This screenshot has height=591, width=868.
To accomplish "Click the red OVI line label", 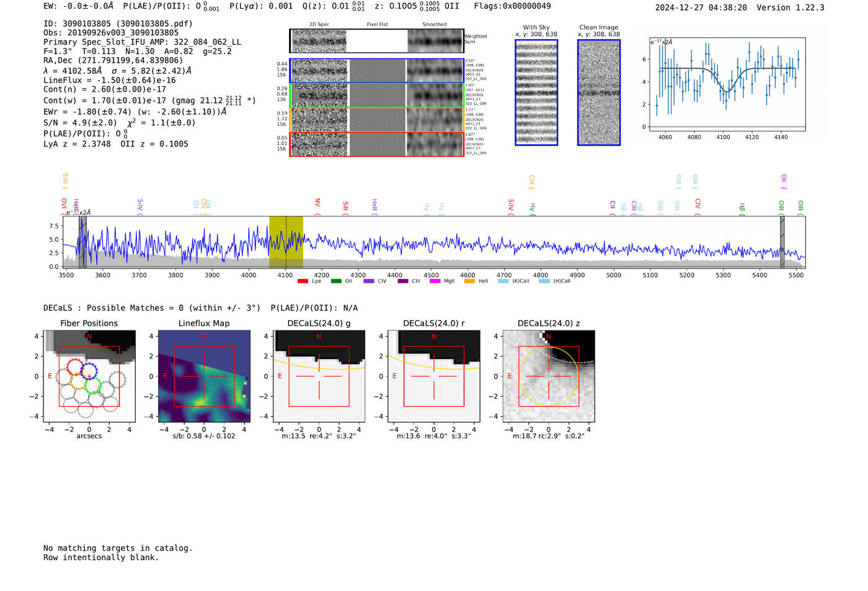I will pyautogui.click(x=64, y=205).
